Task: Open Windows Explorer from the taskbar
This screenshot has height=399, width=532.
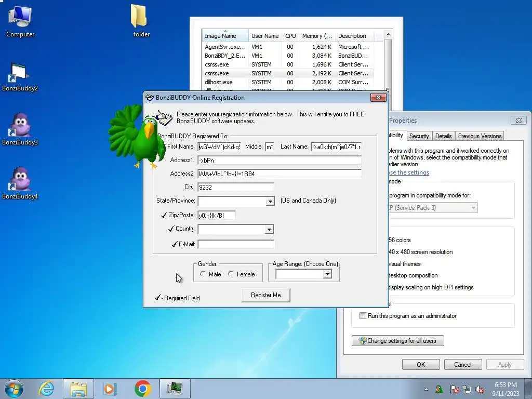Action: click(78, 389)
